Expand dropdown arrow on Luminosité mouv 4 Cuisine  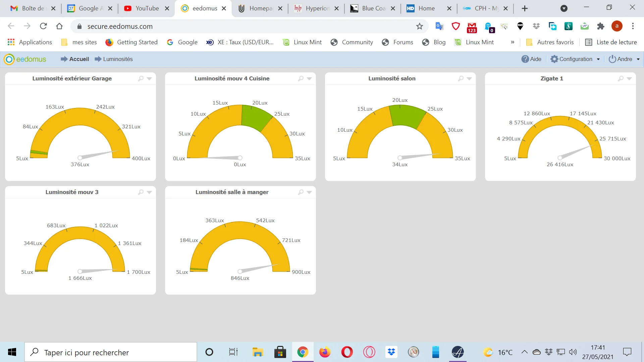tap(309, 79)
